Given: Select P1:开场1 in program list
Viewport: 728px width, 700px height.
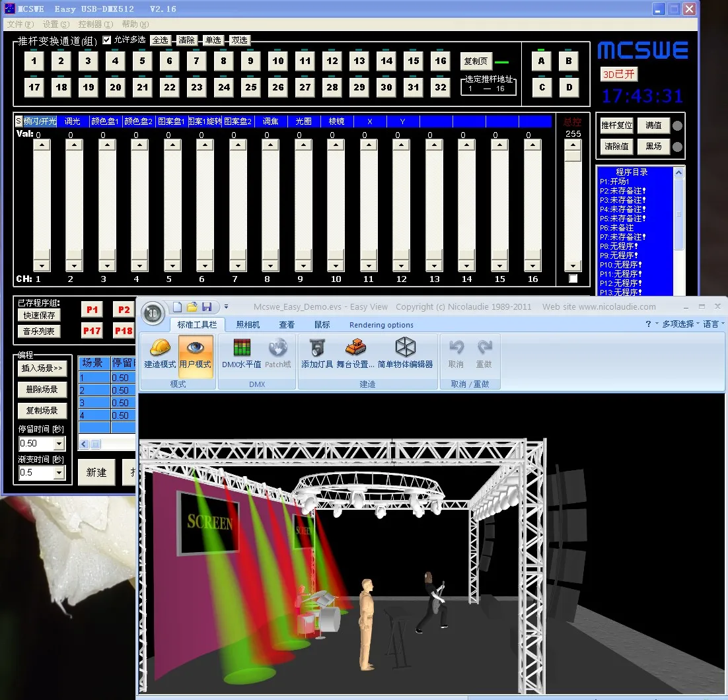Looking at the screenshot, I should (x=614, y=182).
